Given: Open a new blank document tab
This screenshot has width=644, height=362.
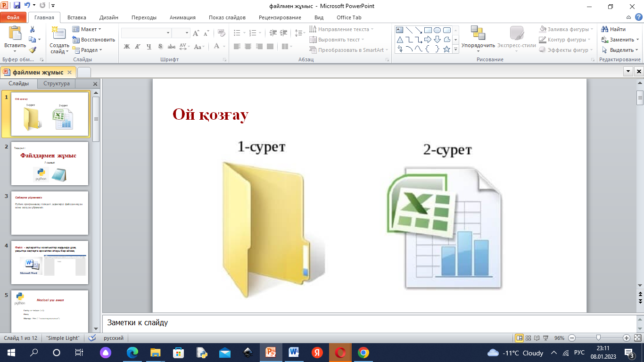Looking at the screenshot, I should (x=84, y=72).
